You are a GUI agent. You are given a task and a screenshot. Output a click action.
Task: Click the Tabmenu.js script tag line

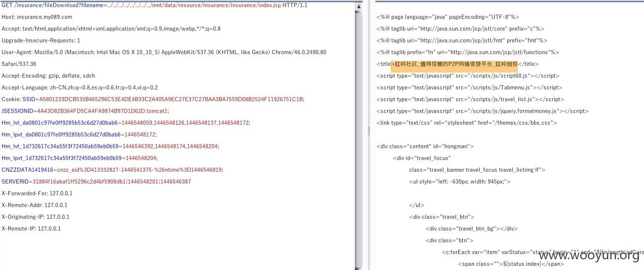[x=469, y=87]
